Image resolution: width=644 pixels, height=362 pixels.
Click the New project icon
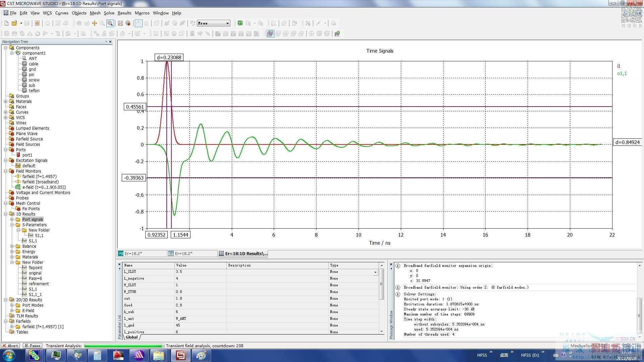tap(6, 23)
